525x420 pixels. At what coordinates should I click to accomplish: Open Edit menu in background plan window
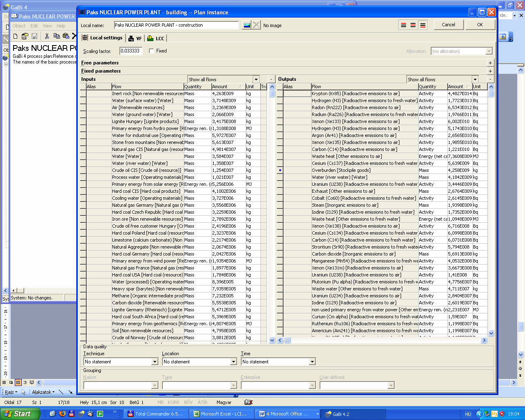tap(34, 26)
